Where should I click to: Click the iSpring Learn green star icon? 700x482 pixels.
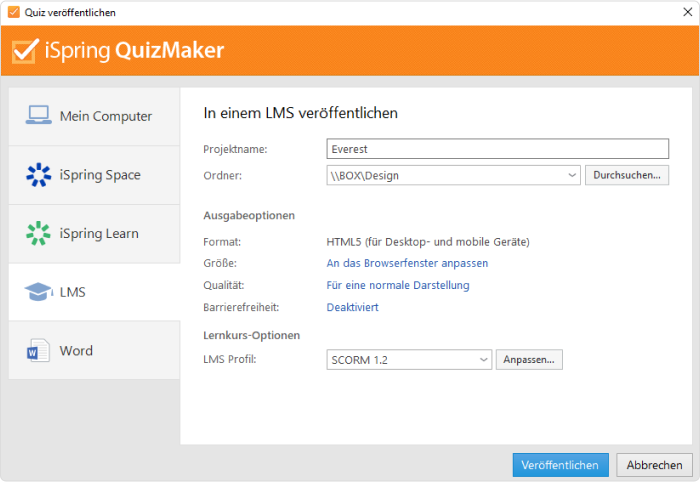click(x=38, y=233)
